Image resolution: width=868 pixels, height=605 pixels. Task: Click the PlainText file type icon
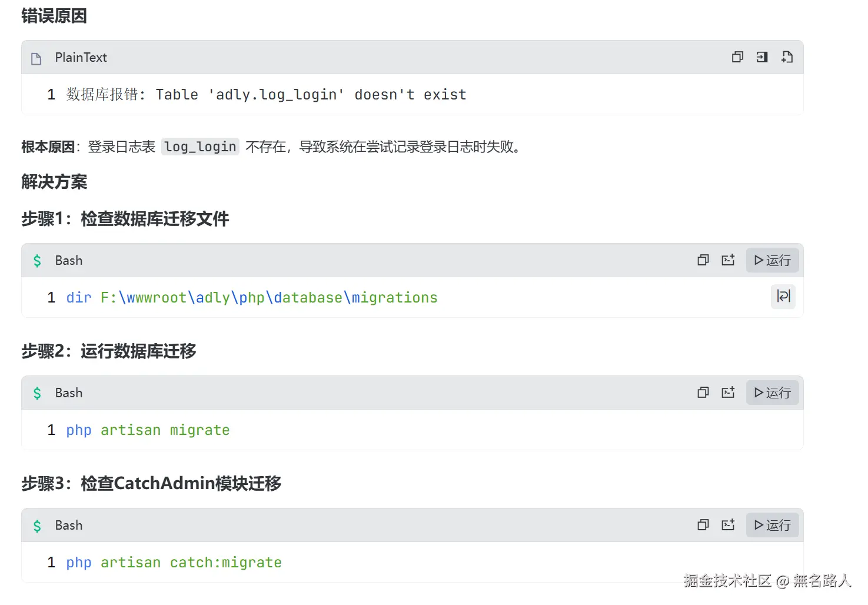point(36,58)
